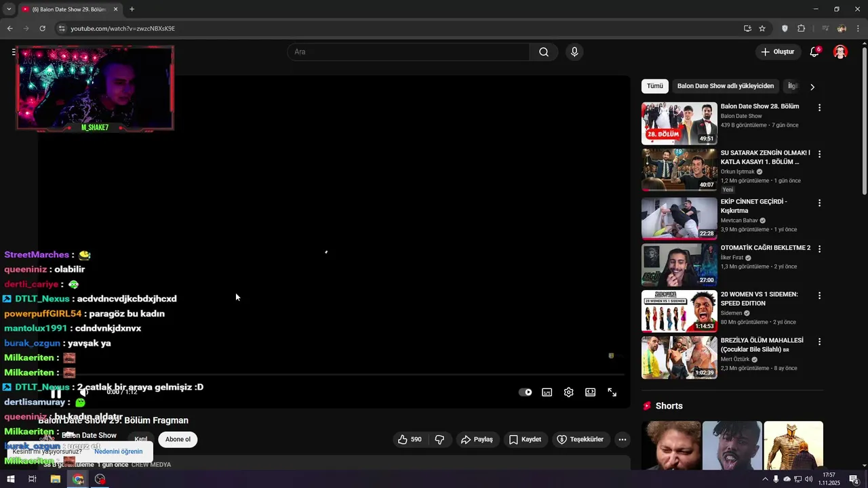
Task: Click the install app icon in address bar
Action: click(x=747, y=28)
